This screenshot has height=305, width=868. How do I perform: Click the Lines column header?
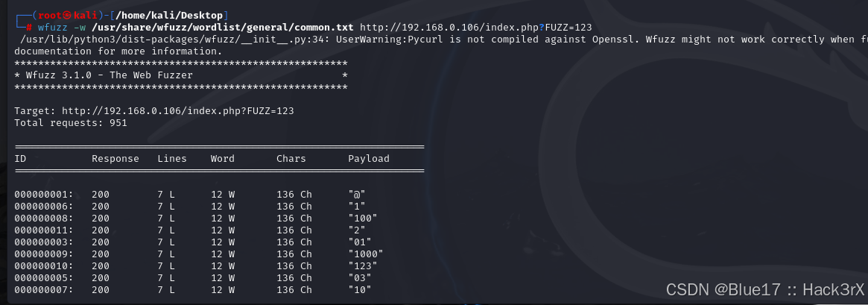172,159
